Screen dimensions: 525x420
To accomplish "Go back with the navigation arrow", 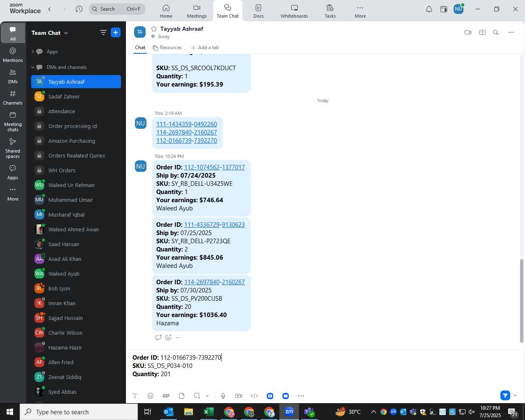I will click(50, 9).
